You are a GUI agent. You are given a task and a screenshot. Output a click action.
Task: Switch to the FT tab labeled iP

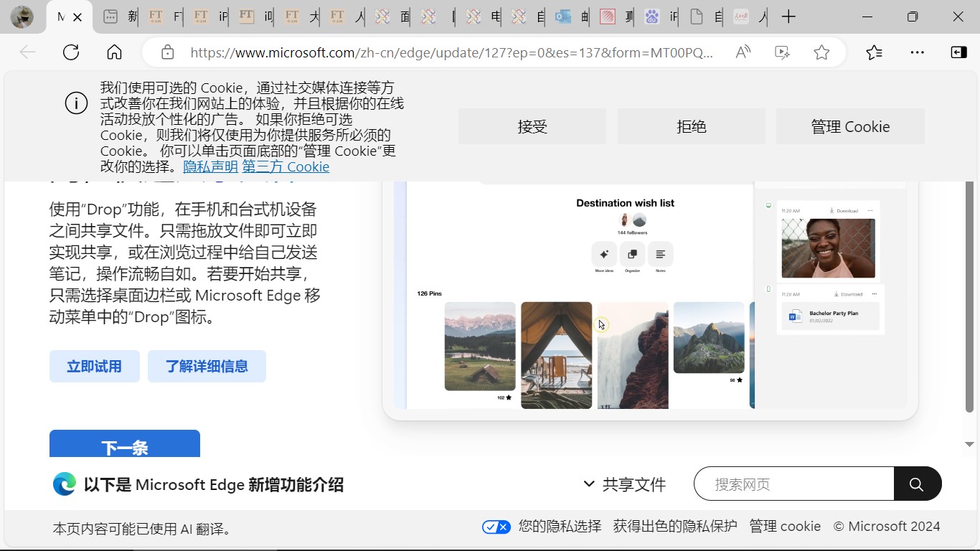tap(210, 17)
